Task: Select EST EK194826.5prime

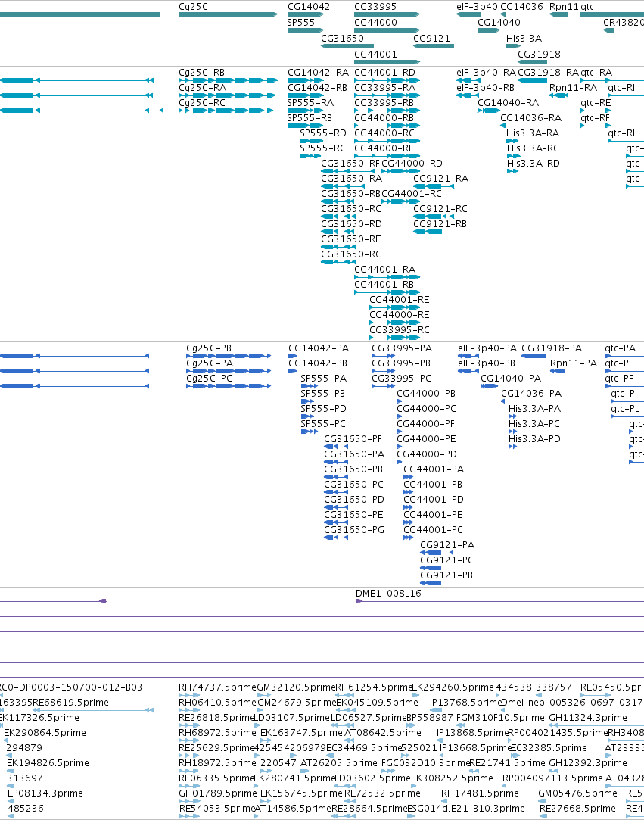Action: (x=48, y=763)
